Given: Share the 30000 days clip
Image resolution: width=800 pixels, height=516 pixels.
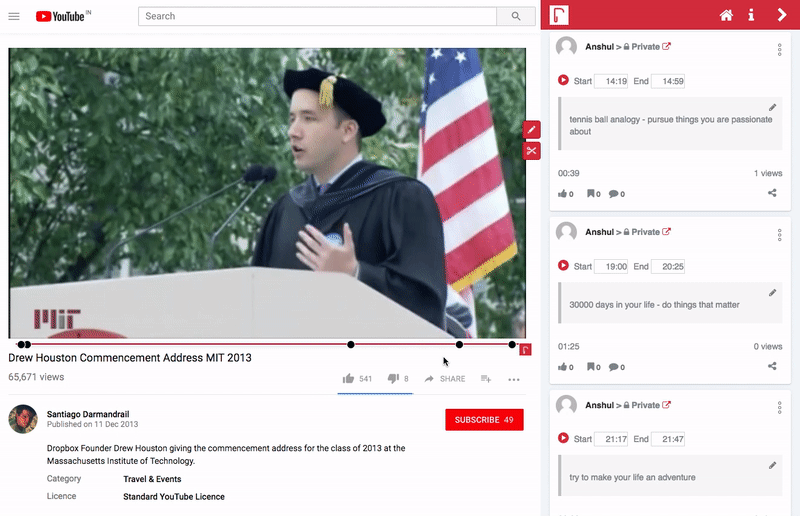Looking at the screenshot, I should (772, 366).
